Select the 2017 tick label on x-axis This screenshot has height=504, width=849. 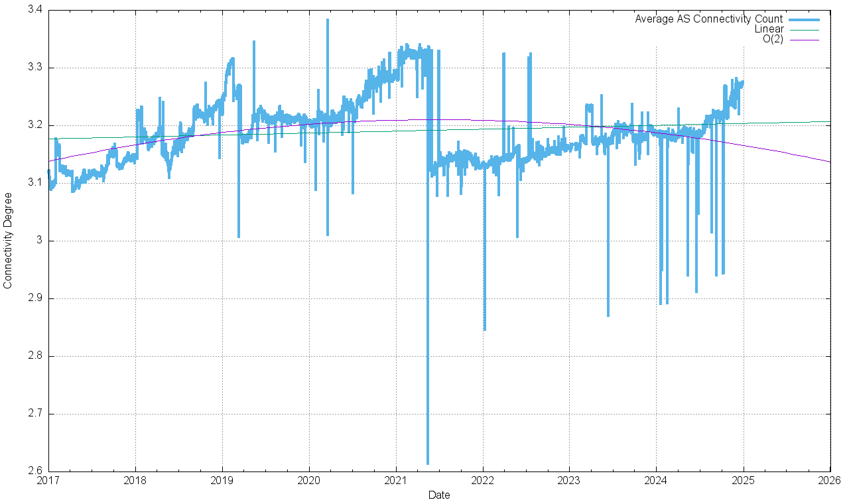[48, 479]
